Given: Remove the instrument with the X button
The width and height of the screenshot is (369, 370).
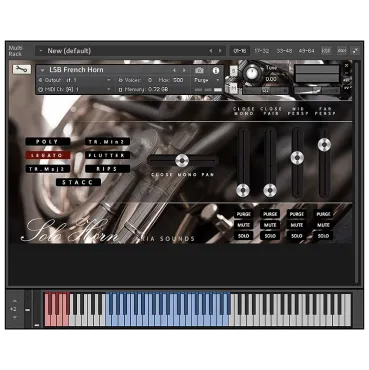Looking at the screenshot, I should pyautogui.click(x=347, y=66).
